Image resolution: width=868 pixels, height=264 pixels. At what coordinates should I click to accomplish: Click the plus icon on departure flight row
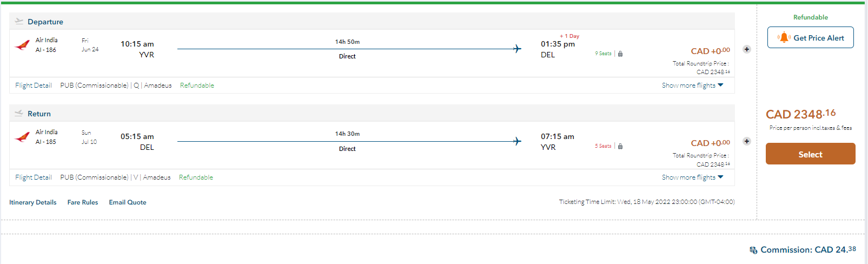(746, 49)
